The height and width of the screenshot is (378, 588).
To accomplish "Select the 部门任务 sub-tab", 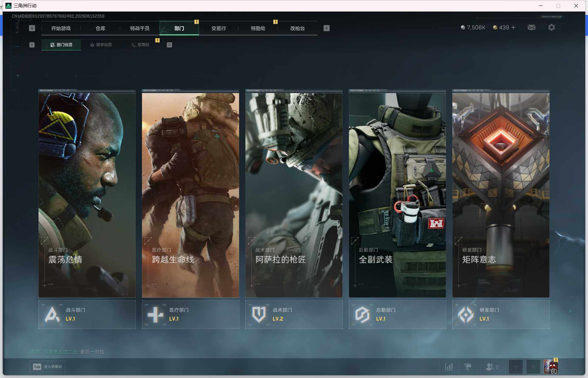I will (x=61, y=45).
